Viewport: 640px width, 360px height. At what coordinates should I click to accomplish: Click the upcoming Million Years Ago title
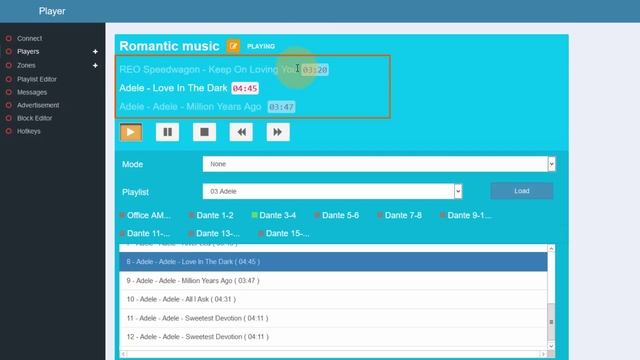190,107
